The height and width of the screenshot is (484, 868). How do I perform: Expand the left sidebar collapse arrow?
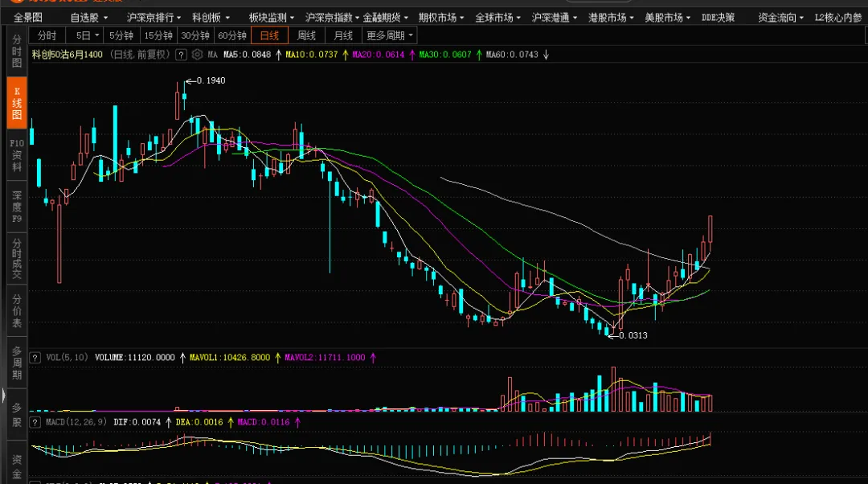click(x=2, y=396)
